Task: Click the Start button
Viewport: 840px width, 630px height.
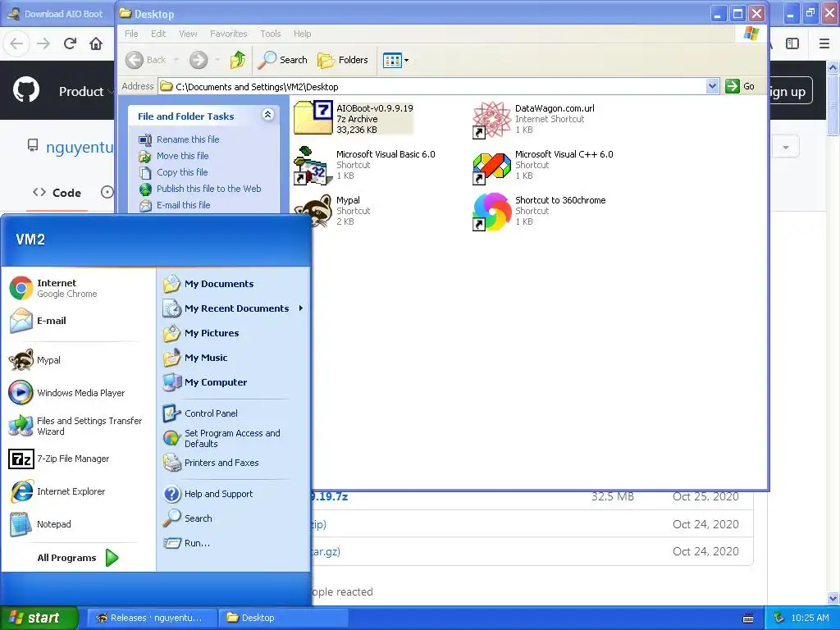Action: coord(39,618)
